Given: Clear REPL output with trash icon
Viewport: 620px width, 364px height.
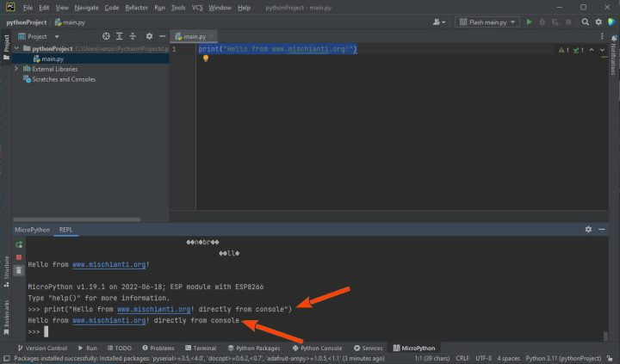Looking at the screenshot, I should tap(19, 270).
